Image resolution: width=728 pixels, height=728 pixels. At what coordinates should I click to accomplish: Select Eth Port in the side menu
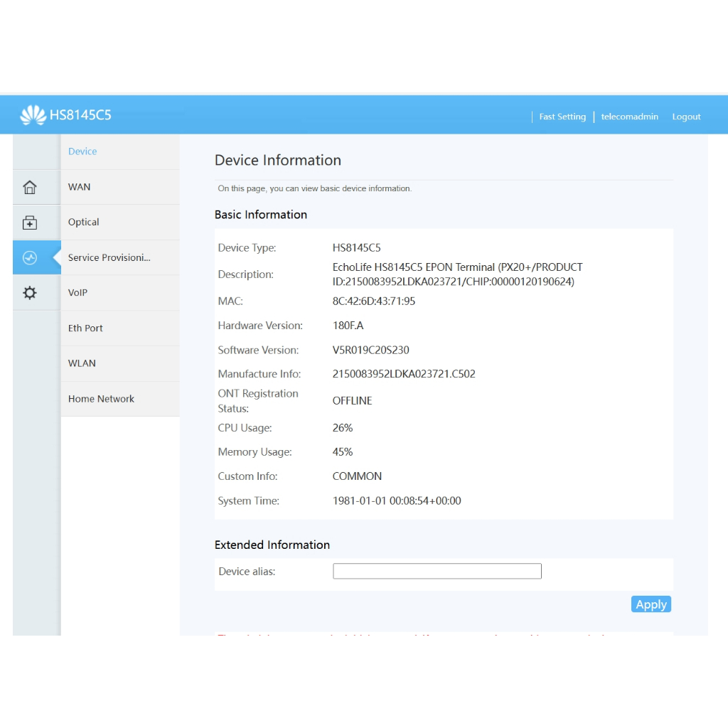point(85,328)
